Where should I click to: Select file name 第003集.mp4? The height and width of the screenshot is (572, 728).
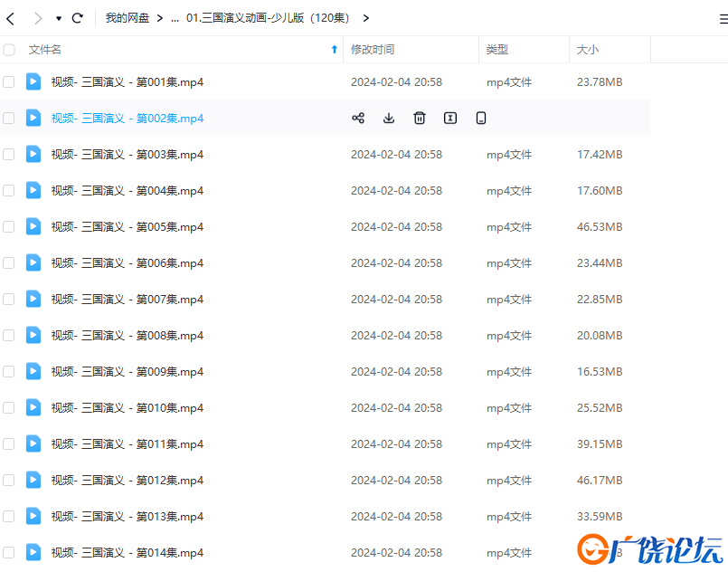point(128,155)
